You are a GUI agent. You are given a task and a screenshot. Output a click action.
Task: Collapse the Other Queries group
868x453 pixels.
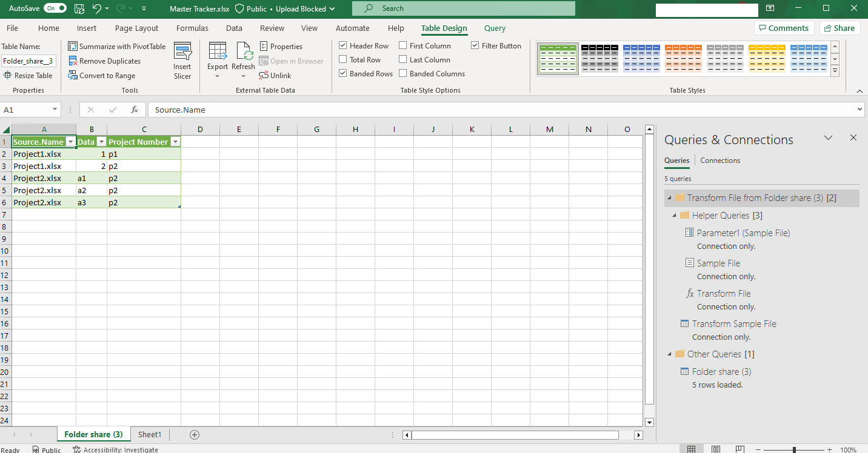pos(669,354)
